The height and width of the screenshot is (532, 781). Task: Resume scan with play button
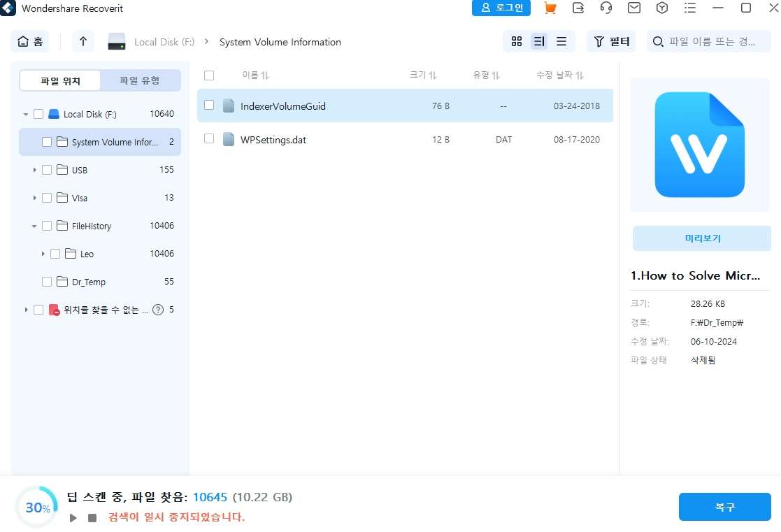click(x=73, y=518)
